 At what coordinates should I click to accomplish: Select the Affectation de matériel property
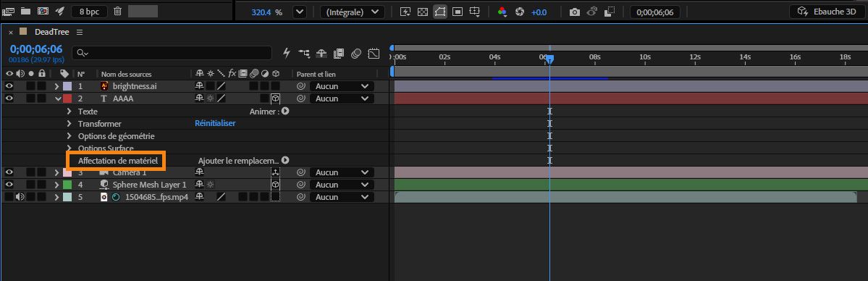pos(118,161)
